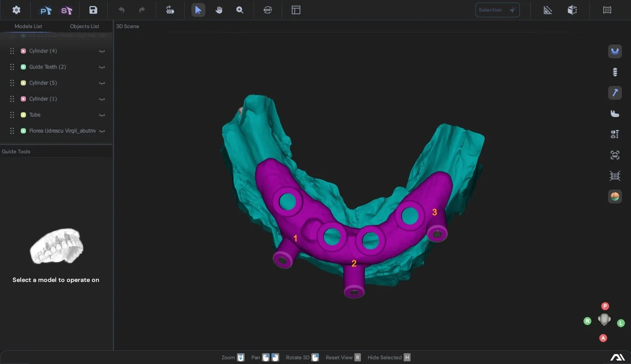Open the mesh grid tool in right sidebar
The image size is (631, 364).
[615, 175]
